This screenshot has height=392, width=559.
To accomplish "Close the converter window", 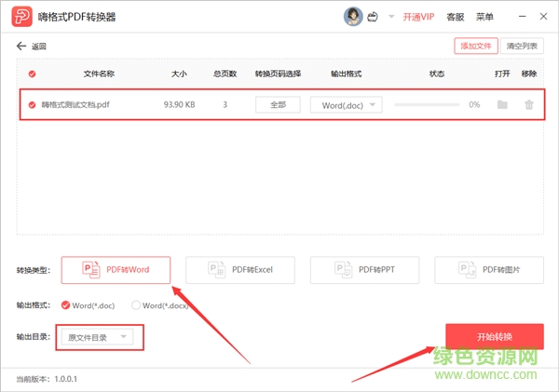I will (543, 17).
